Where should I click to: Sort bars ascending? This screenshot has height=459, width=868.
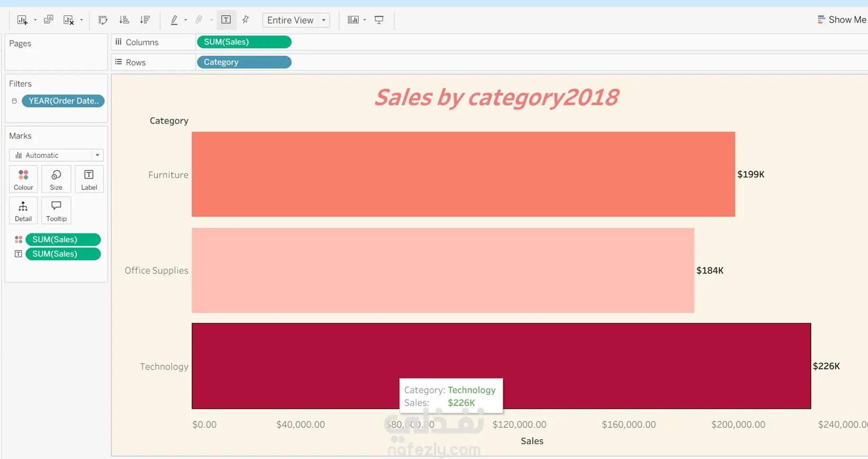(x=124, y=20)
